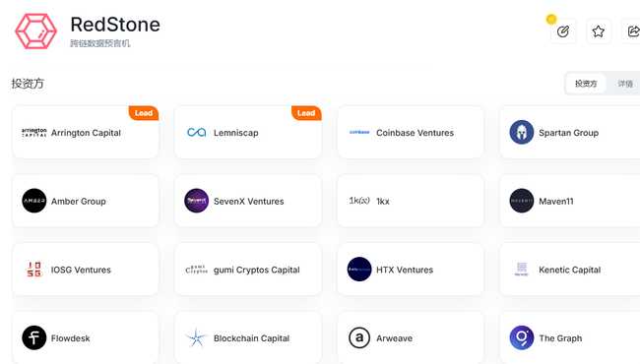
Task: Open SevenX Ventures investor card
Action: [248, 201]
